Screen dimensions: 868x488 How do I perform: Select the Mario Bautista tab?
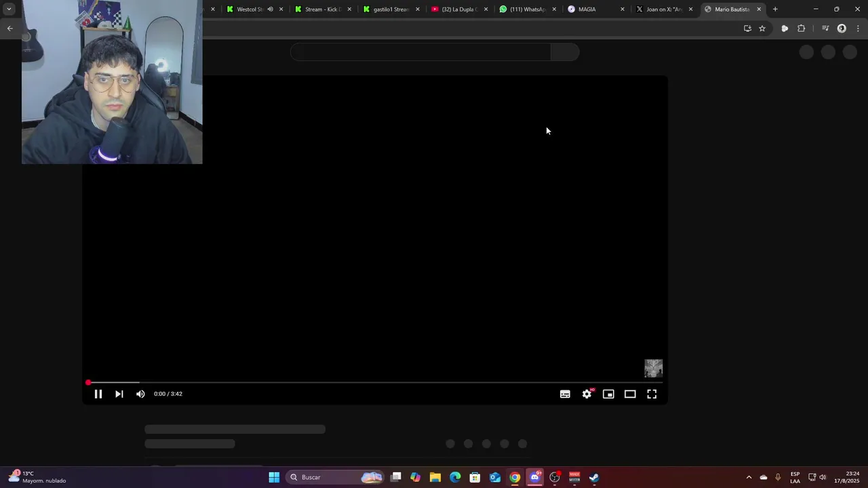(x=730, y=9)
